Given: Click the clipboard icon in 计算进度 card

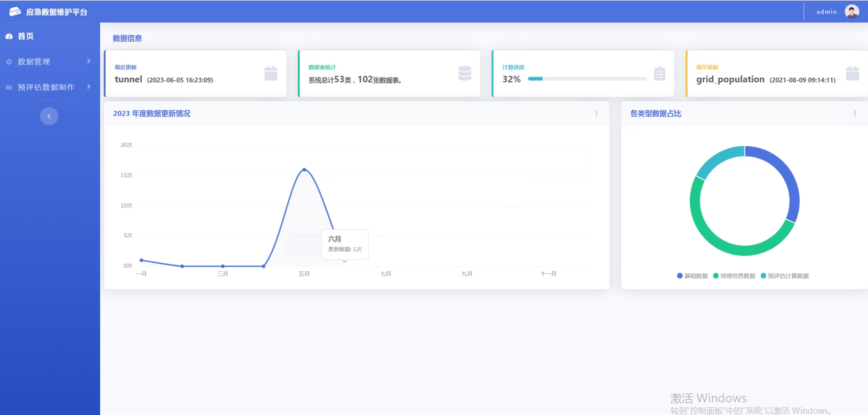Looking at the screenshot, I should point(659,73).
